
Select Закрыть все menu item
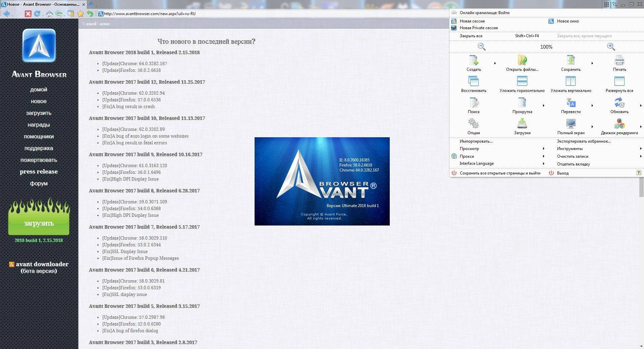click(x=471, y=36)
